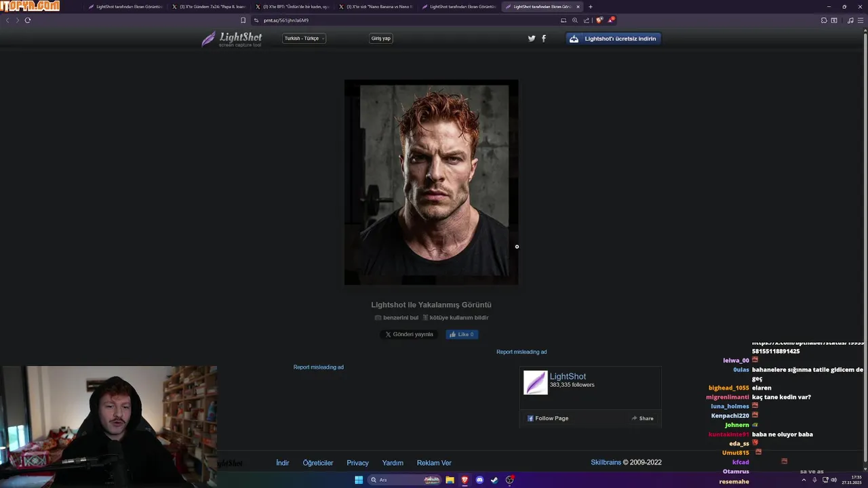
Task: Click the Facebook Like button
Action: (x=462, y=334)
